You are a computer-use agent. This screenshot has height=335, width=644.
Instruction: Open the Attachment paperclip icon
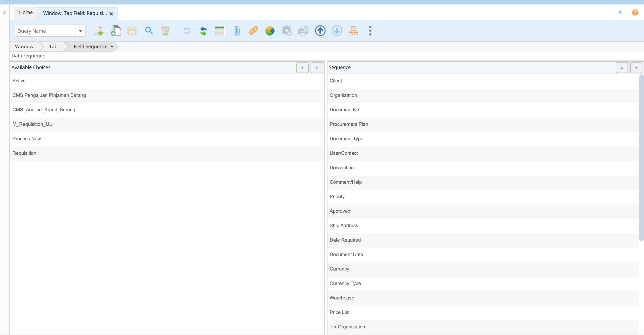click(x=237, y=31)
